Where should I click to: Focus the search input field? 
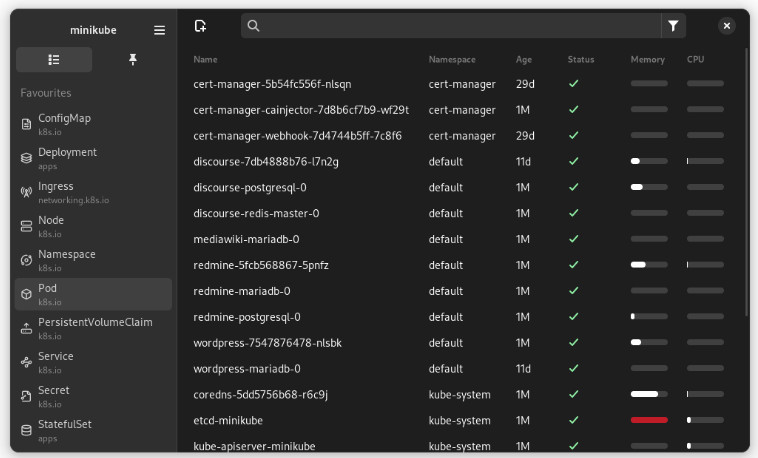(x=451, y=26)
